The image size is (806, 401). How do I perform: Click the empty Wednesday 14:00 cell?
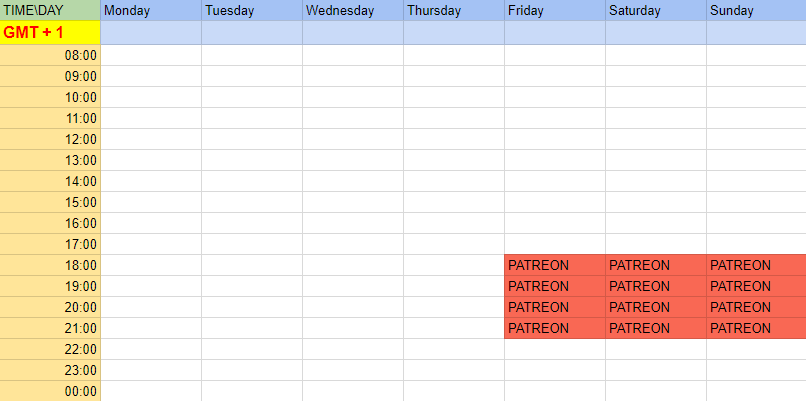click(x=353, y=181)
